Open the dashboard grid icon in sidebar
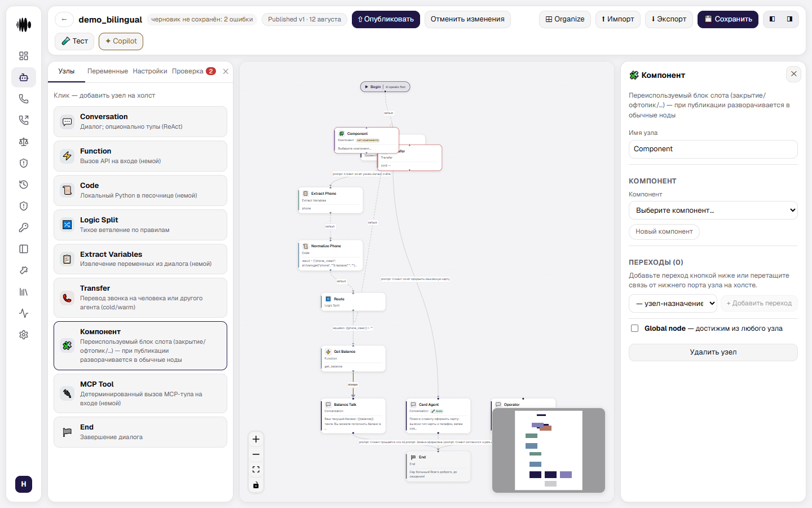The width and height of the screenshot is (812, 508). (x=24, y=56)
